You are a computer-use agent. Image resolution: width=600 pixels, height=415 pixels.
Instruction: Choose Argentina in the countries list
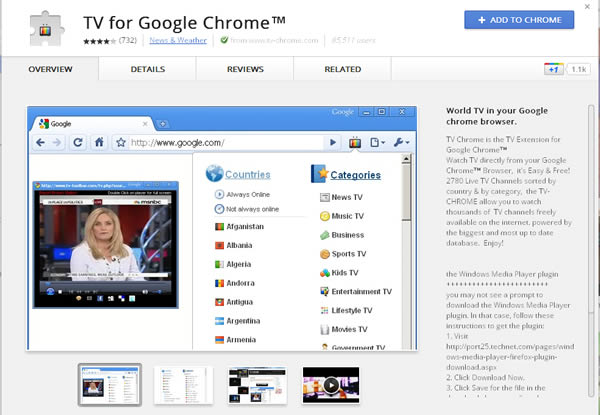point(237,321)
